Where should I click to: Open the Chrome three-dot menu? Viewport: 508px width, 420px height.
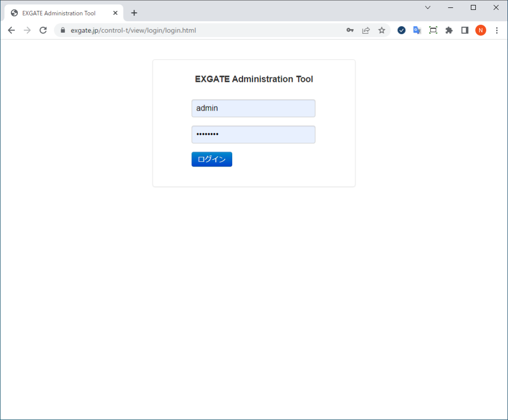[x=497, y=30]
